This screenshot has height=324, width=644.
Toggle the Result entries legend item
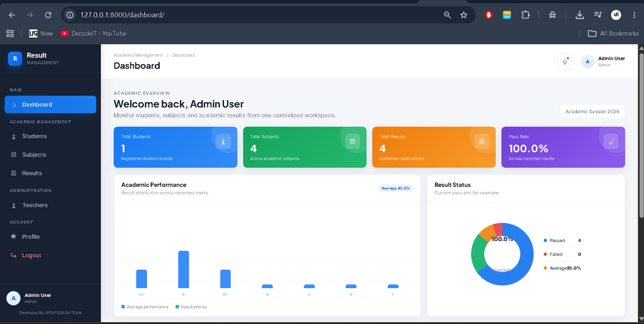point(191,307)
